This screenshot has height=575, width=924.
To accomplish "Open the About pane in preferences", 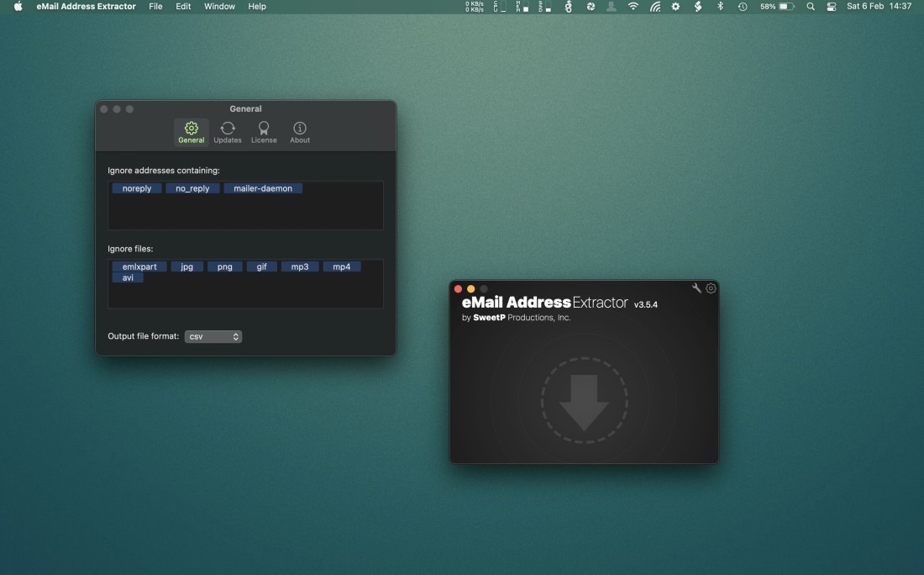I will tap(299, 131).
